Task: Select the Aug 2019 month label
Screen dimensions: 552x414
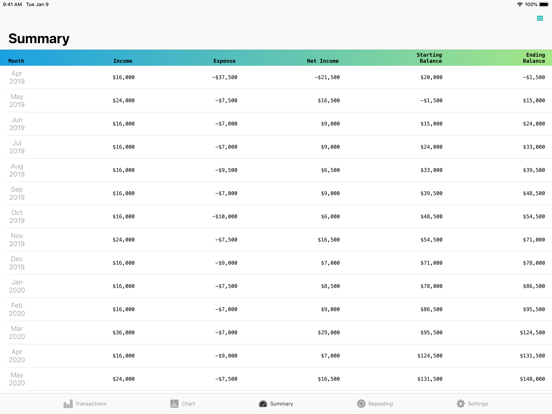Action: pos(17,170)
